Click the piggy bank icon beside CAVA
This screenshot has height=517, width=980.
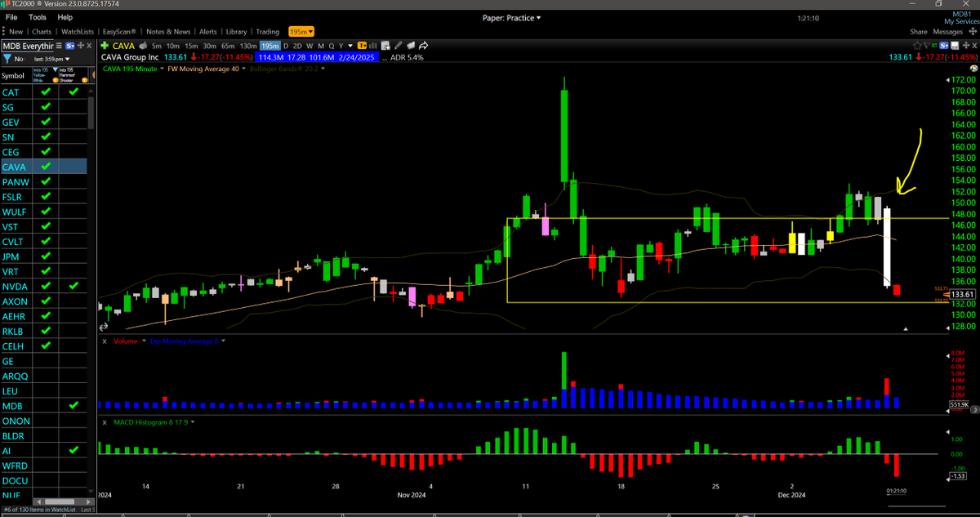(143, 46)
